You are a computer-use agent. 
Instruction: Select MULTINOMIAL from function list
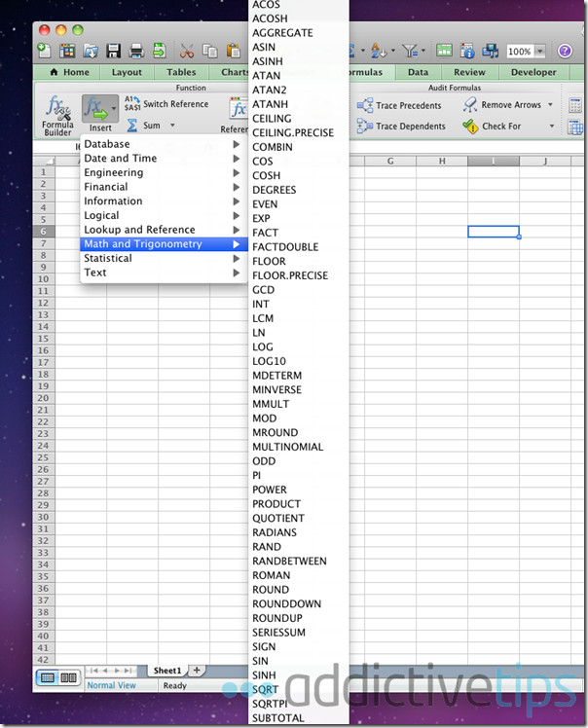point(299,447)
